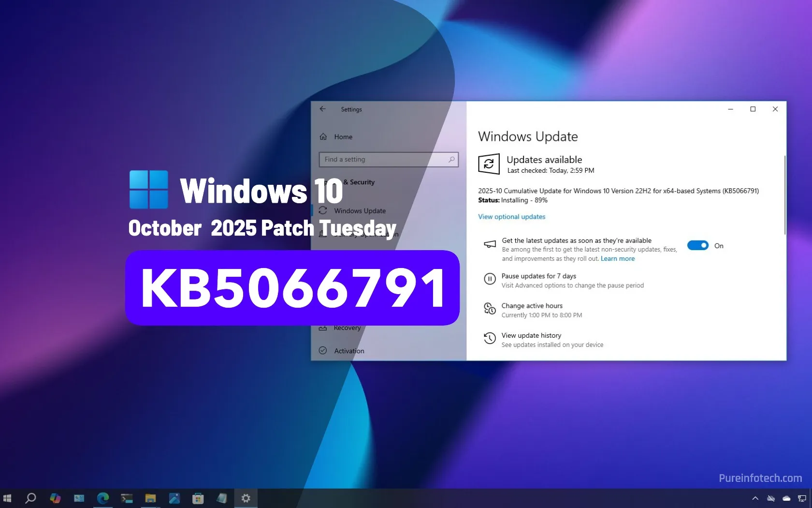The height and width of the screenshot is (508, 812).
Task: Launch Copilot from the taskbar
Action: coord(55,498)
